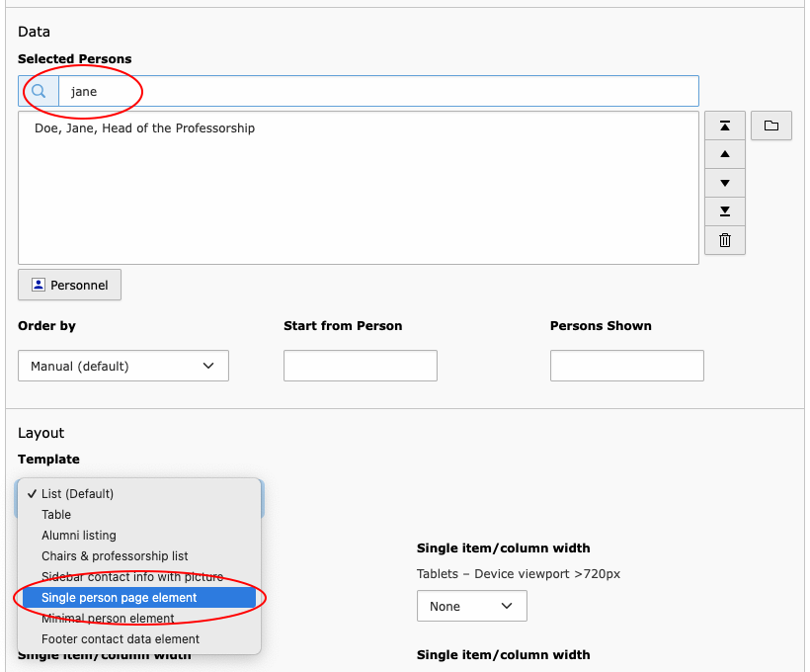This screenshot has height=672, width=810.
Task: Choose the Table template option
Action: 56,515
